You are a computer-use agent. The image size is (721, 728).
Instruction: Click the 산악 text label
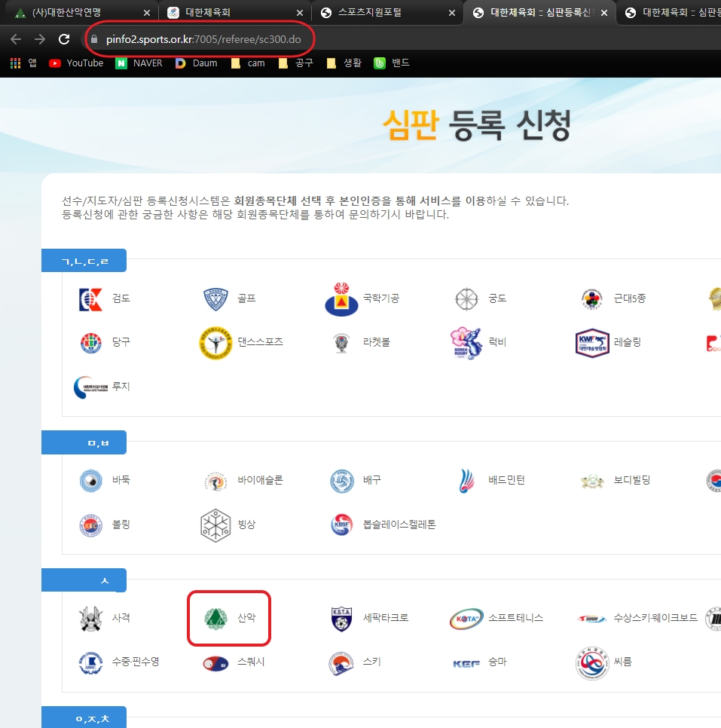pos(246,619)
